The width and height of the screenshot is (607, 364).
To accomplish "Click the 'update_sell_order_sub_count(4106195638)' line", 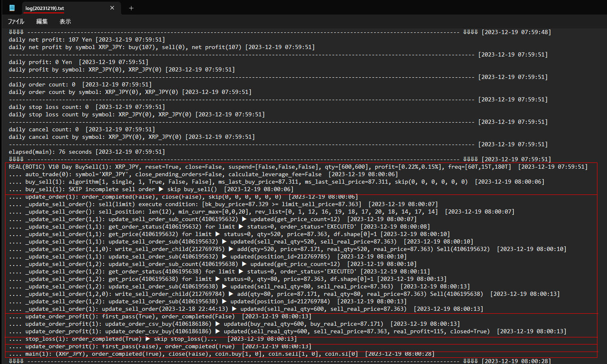I will coord(213,264).
